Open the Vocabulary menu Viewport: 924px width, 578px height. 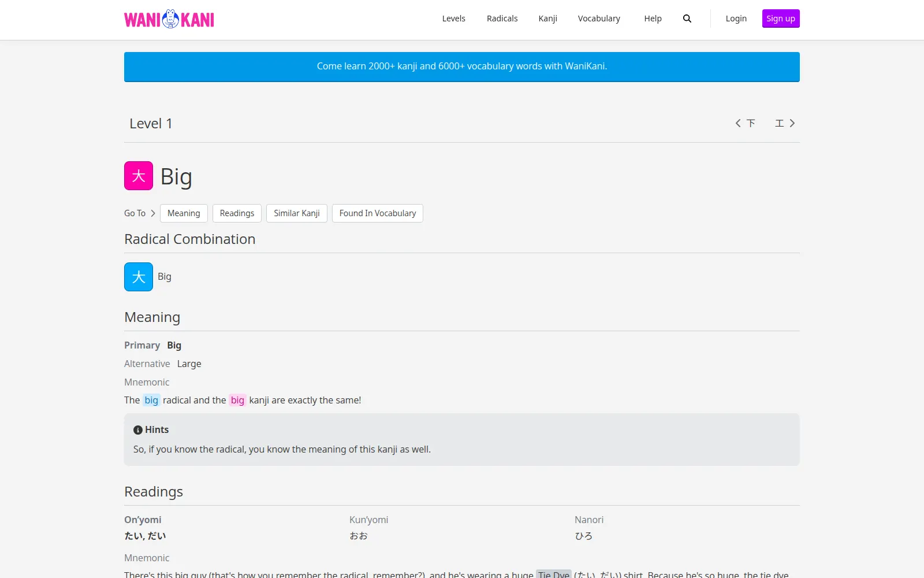pyautogui.click(x=599, y=18)
